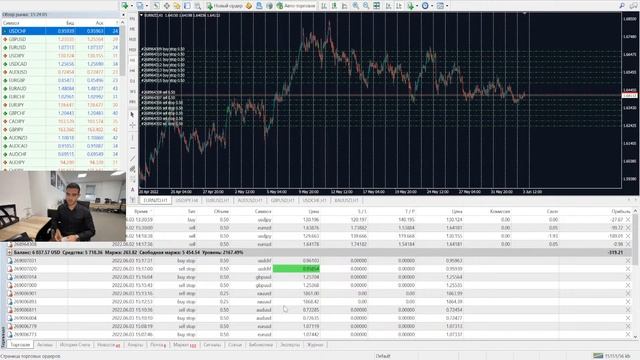Toggle the H1 timeframe button

132,60
